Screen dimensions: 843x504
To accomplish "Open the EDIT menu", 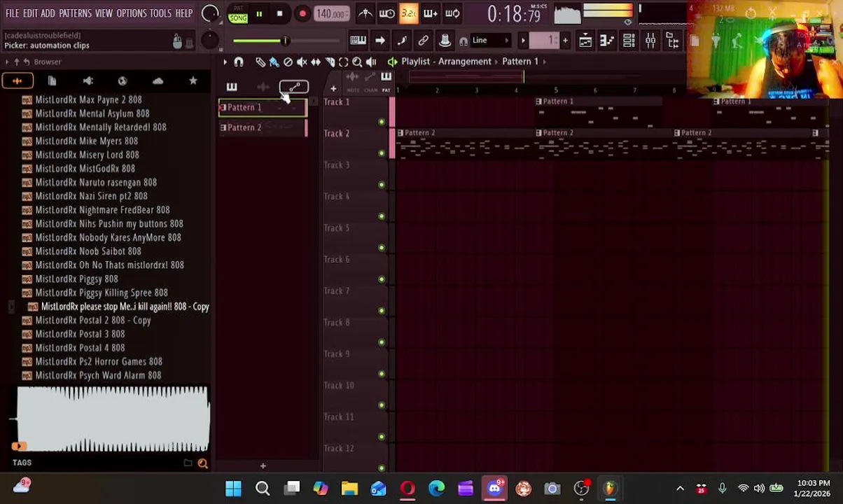I will point(30,13).
